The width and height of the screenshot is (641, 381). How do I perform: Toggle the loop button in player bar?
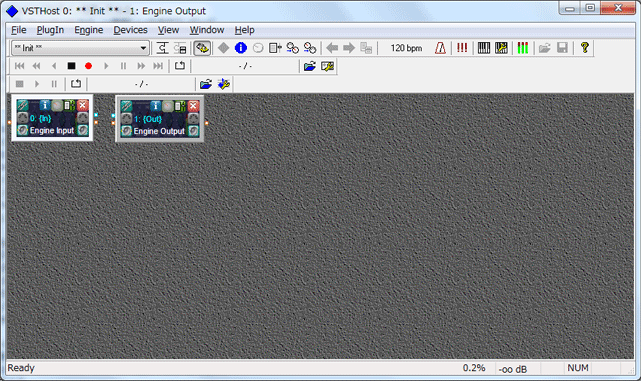tap(180, 66)
